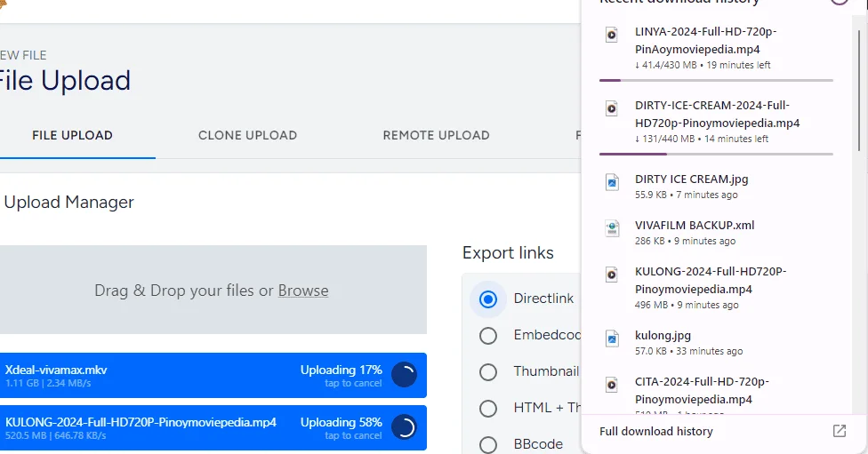Click the Uploading 17% status text
Screen dimensions: 868x454
point(341,370)
